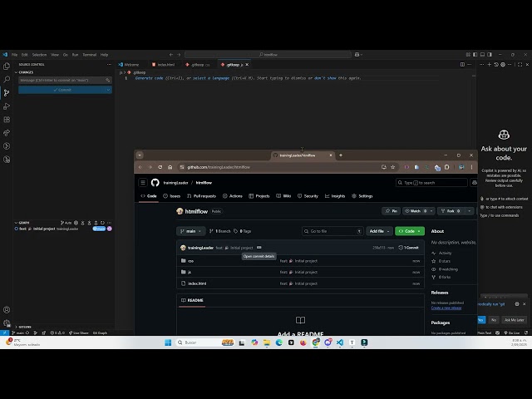Open the File menu in VS Code

[15, 55]
